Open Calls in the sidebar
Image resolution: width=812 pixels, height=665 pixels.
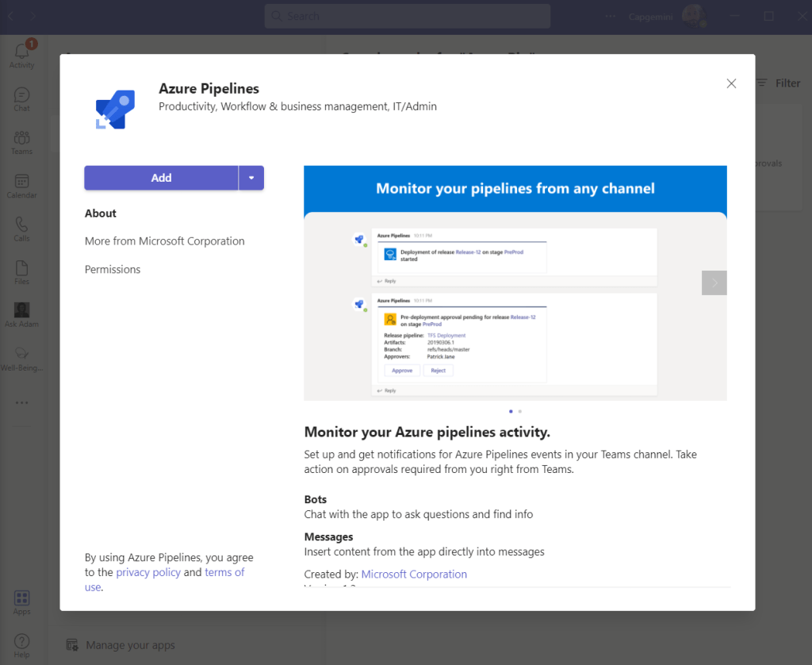point(21,229)
